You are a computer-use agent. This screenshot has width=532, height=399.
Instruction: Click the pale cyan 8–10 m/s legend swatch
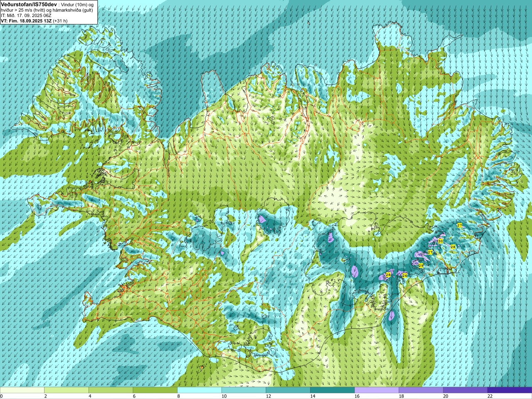[199, 390]
